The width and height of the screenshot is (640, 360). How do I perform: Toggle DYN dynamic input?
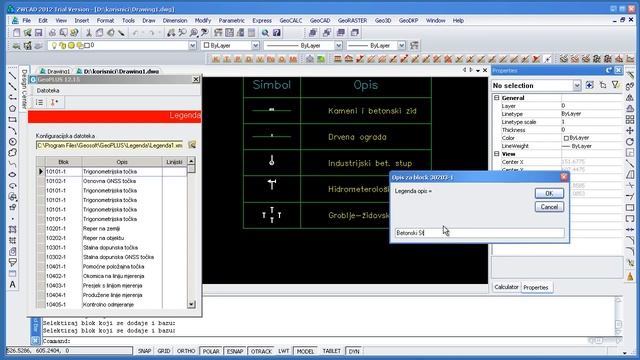[x=354, y=351]
